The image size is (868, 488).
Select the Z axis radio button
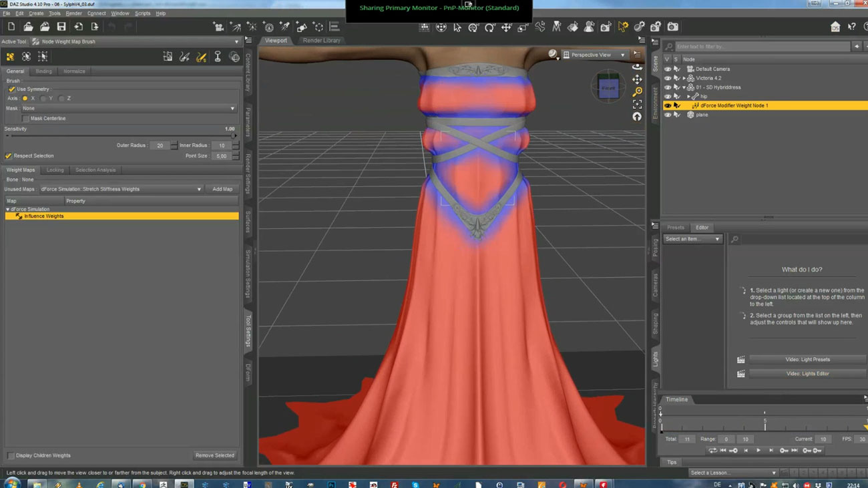coord(61,98)
